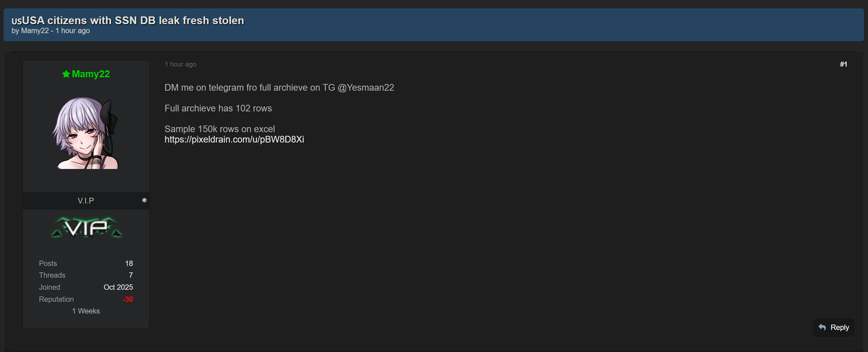The width and height of the screenshot is (868, 352).
Task: Click the red -30 Reputation value
Action: [x=128, y=299]
